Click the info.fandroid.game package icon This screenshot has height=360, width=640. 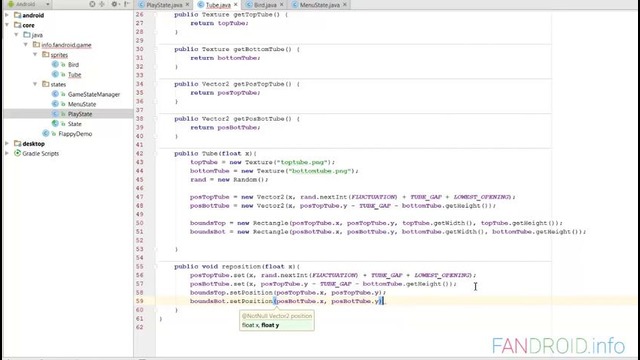point(36,44)
